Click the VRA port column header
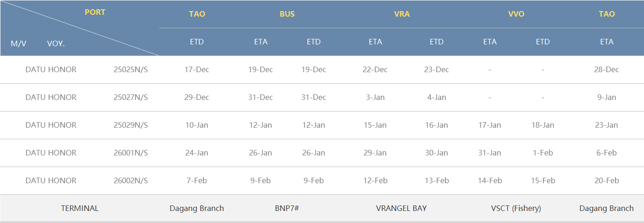This screenshot has height=223, width=644. (402, 14)
